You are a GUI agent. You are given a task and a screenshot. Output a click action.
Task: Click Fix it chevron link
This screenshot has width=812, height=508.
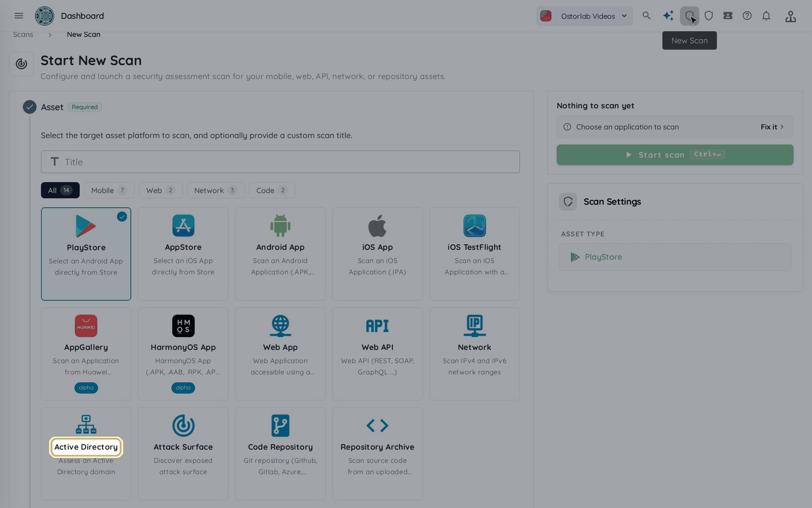coord(772,127)
